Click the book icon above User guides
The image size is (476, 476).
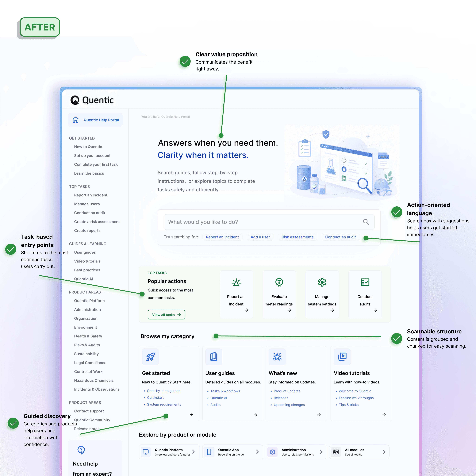(x=214, y=357)
